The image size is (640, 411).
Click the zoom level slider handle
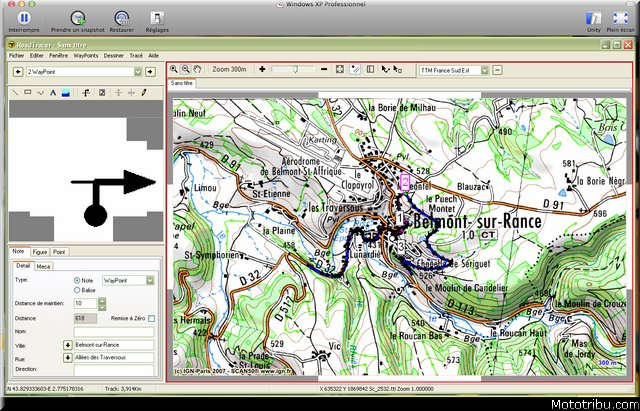coord(295,69)
